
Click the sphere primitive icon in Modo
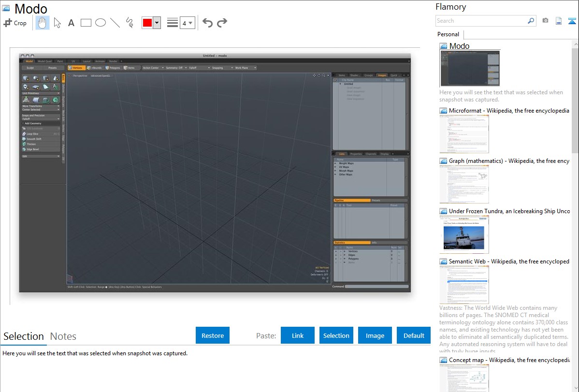click(36, 78)
